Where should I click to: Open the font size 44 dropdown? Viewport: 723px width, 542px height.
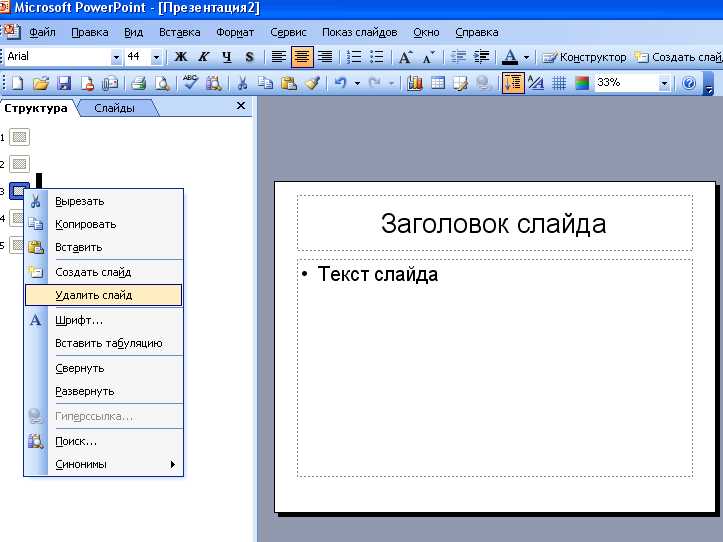[156, 58]
